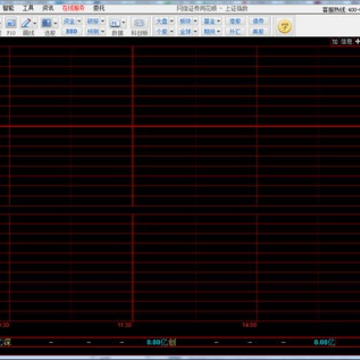The image size is (360, 360).
Task: Click the 外汇 forex button
Action: (235, 31)
